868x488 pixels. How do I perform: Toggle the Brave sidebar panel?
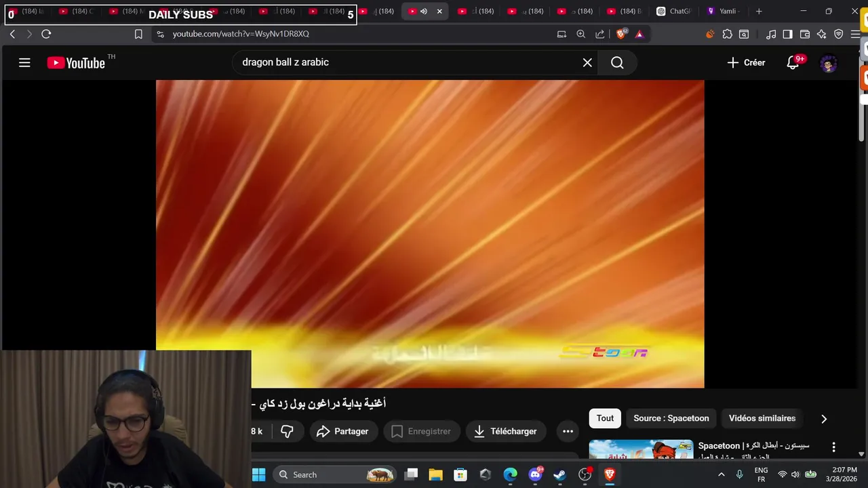point(787,34)
